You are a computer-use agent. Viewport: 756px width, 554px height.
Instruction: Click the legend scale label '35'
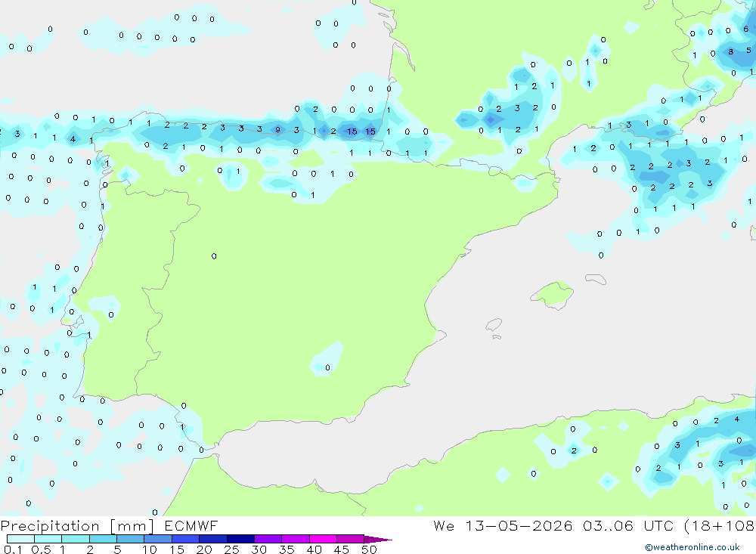(287, 549)
